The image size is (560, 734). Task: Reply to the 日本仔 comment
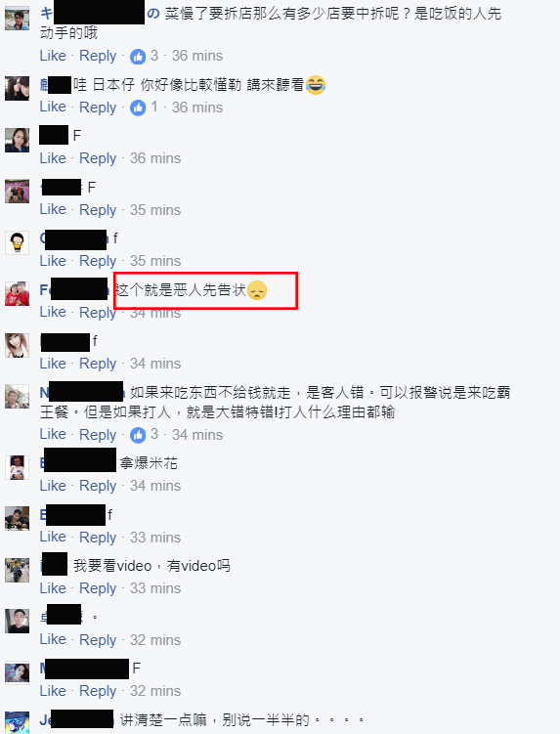[98, 108]
